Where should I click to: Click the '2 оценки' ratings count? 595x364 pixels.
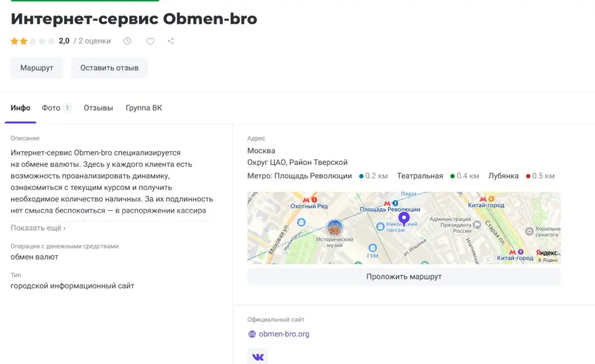pyautogui.click(x=95, y=41)
